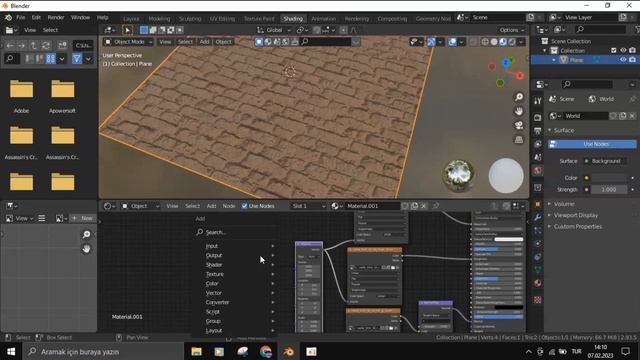Click the viewport zoom magnifier gizmo
This screenshot has height=360, width=640.
tap(519, 97)
